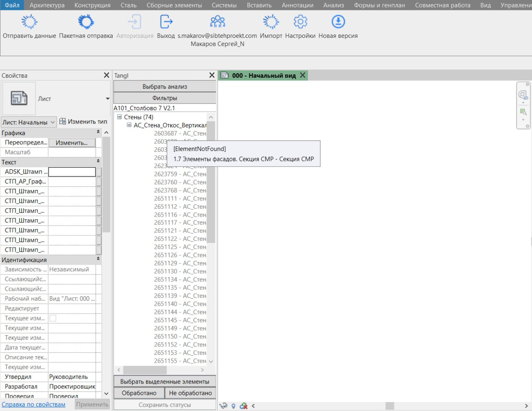Launch Пакетная отправка from the ribbon
The width and height of the screenshot is (532, 411).
tap(86, 22)
